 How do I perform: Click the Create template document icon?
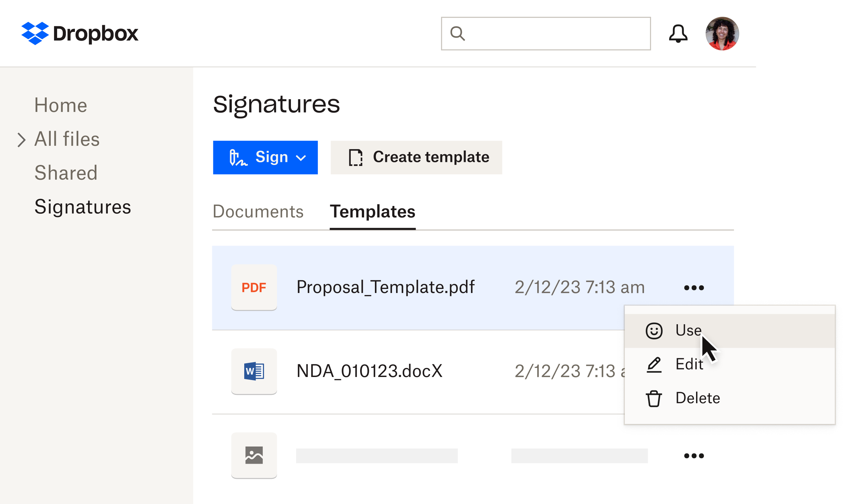[355, 157]
